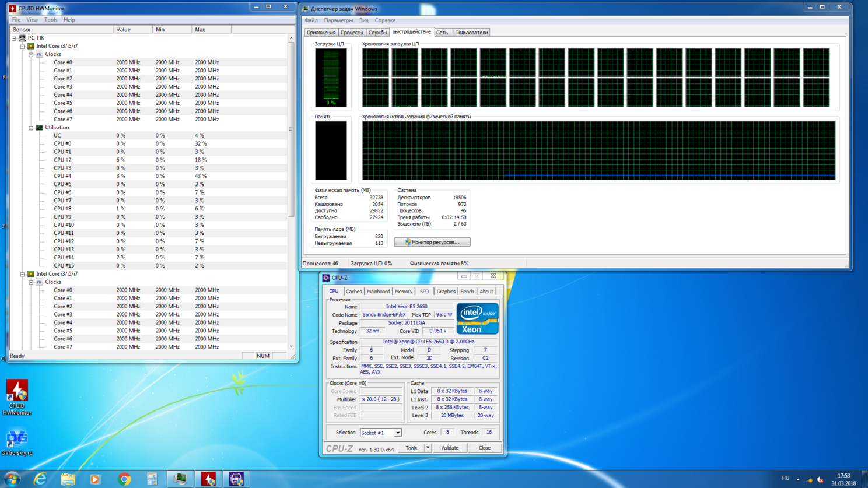The image size is (868, 488).
Task: Open the Caches tab in CPU-Z
Action: tap(353, 292)
